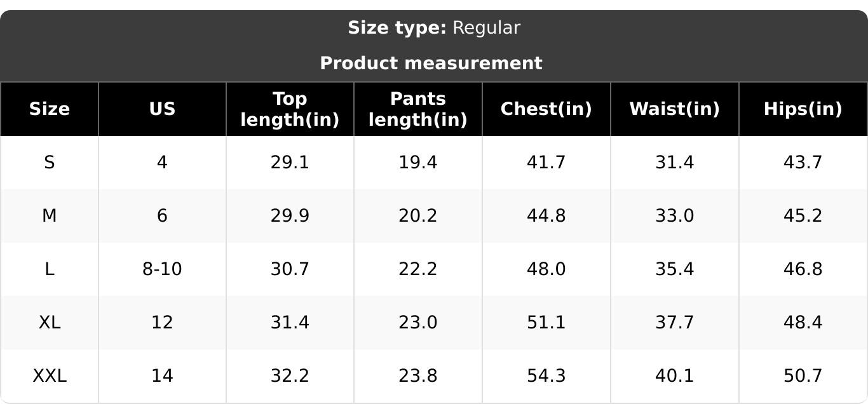Click the 54.3 chest value cell
This screenshot has width=868, height=404.
[546, 376]
